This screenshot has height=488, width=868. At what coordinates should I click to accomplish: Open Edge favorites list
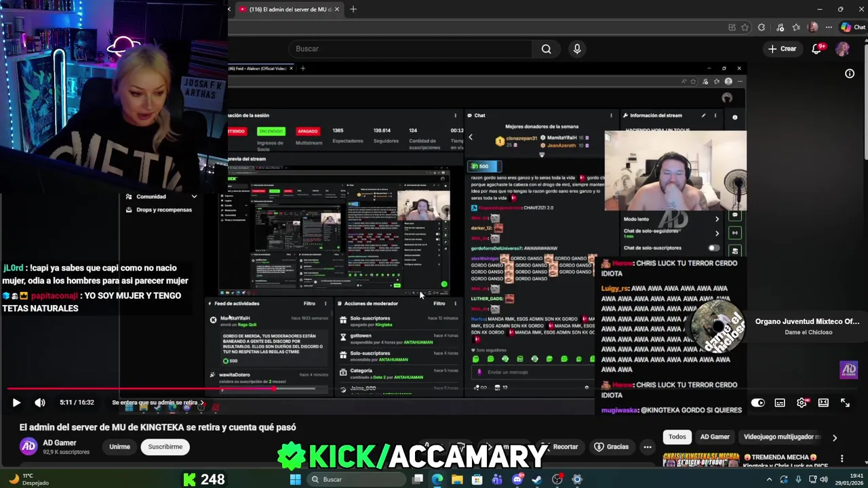[x=796, y=27]
